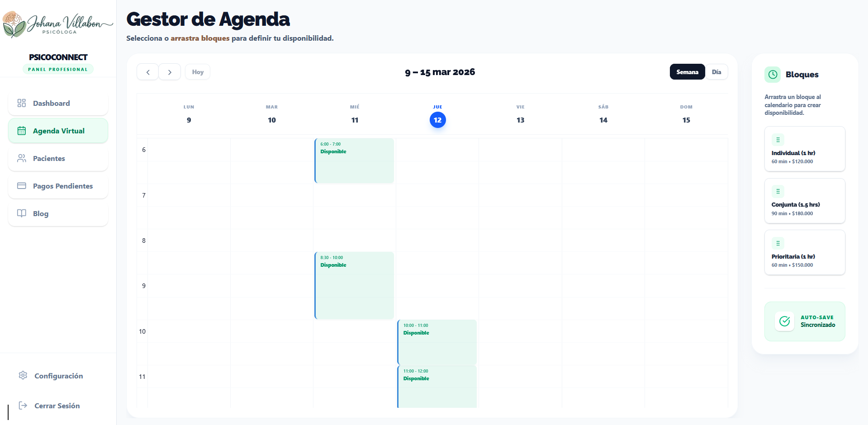Go to previous week with left chevron
The width and height of the screenshot is (868, 425).
pos(148,72)
